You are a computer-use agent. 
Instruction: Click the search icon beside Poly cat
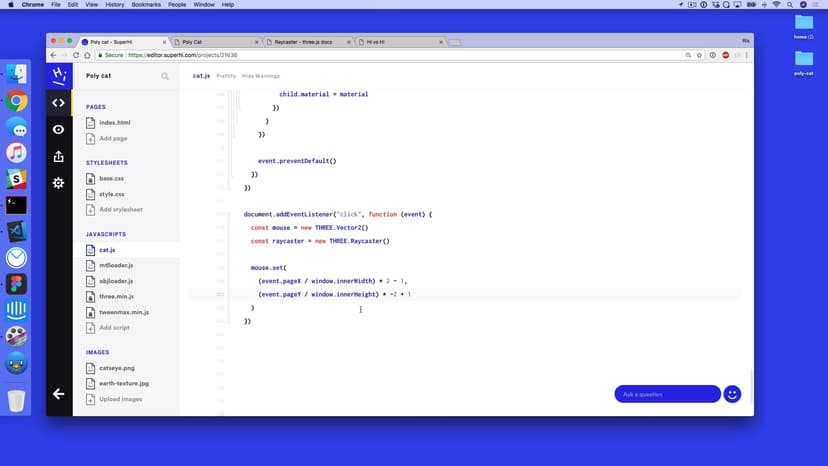[166, 76]
